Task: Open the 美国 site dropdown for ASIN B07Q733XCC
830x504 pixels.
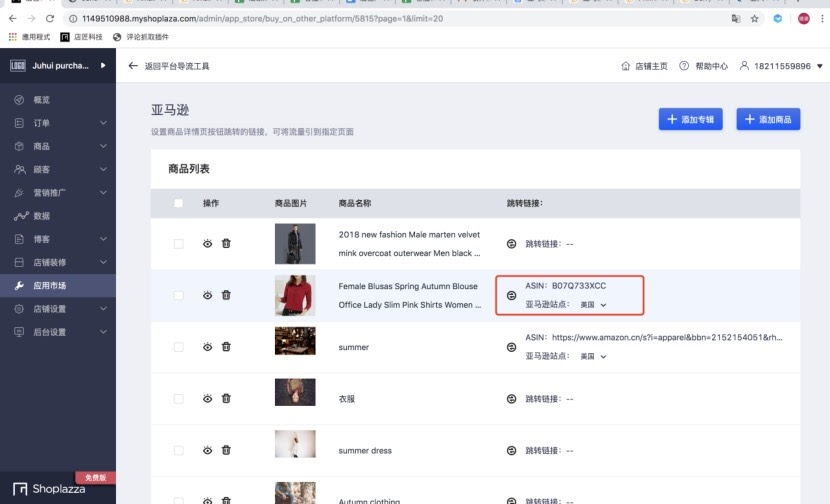Action: [x=593, y=305]
